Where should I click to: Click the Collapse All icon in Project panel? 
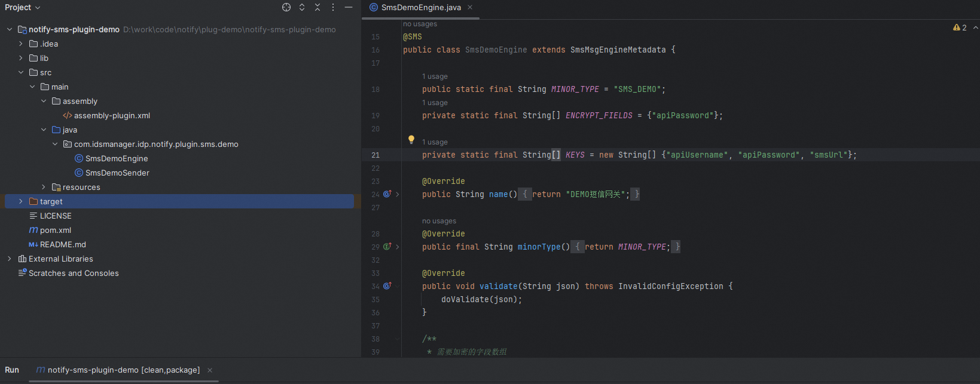(x=317, y=7)
